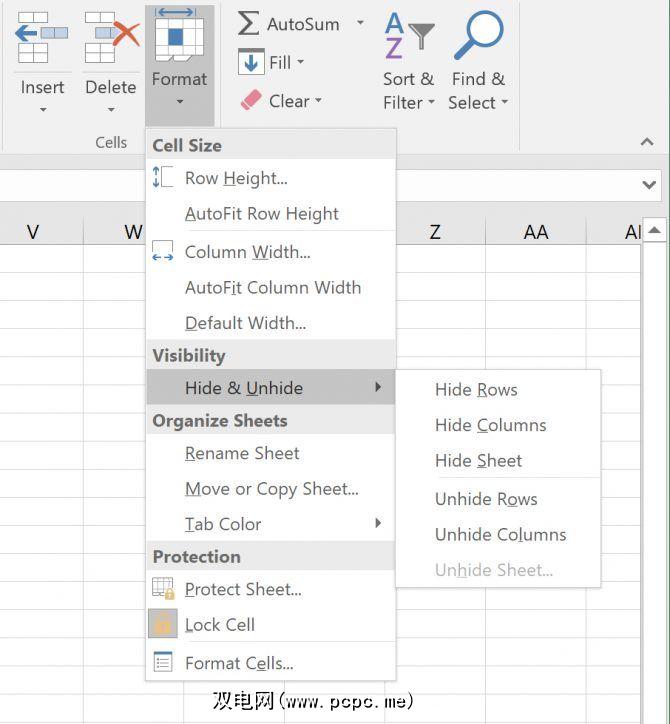Expand the formula bar chevron

click(650, 185)
